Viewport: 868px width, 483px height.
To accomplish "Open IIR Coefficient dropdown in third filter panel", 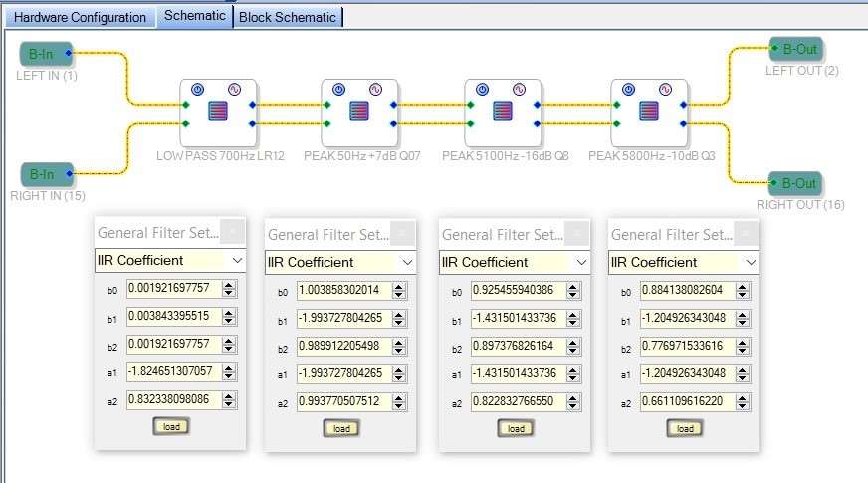I will point(515,263).
